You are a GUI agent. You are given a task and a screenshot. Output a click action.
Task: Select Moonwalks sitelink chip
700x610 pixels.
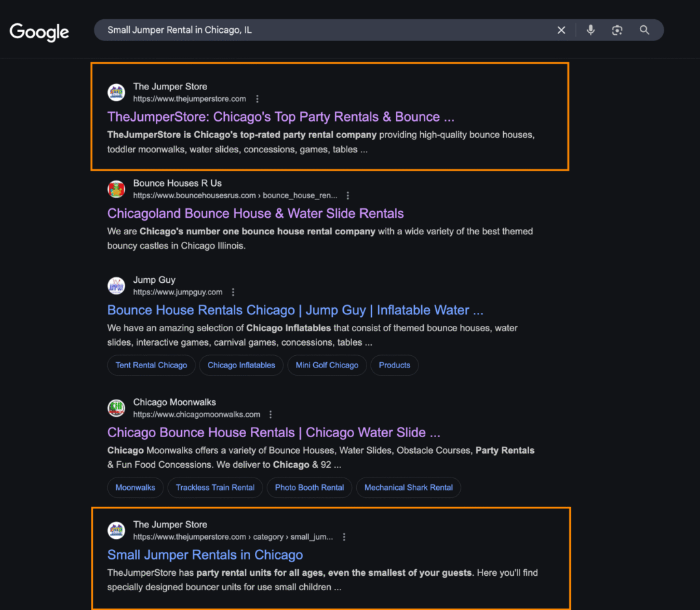click(135, 487)
